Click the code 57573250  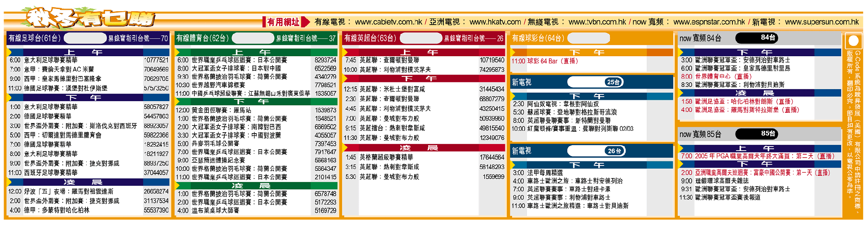[x=156, y=88]
